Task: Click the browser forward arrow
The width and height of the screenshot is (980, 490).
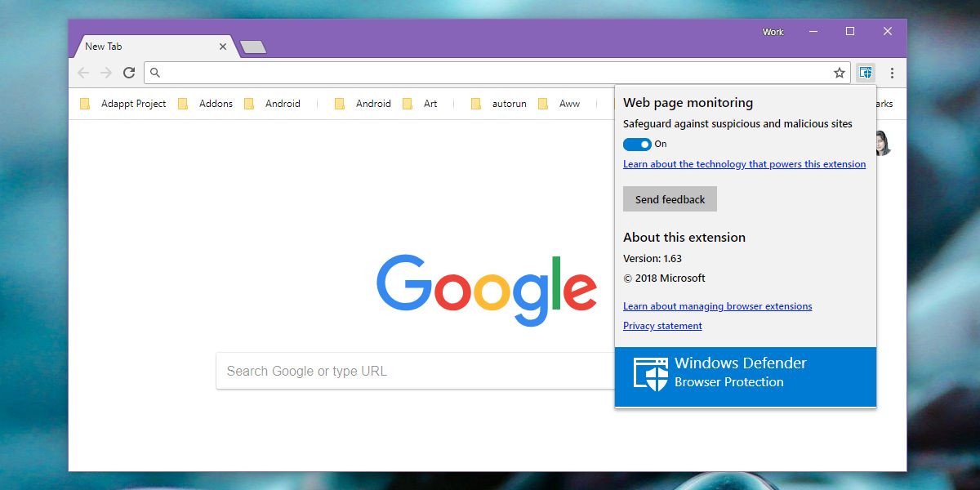Action: click(x=106, y=73)
